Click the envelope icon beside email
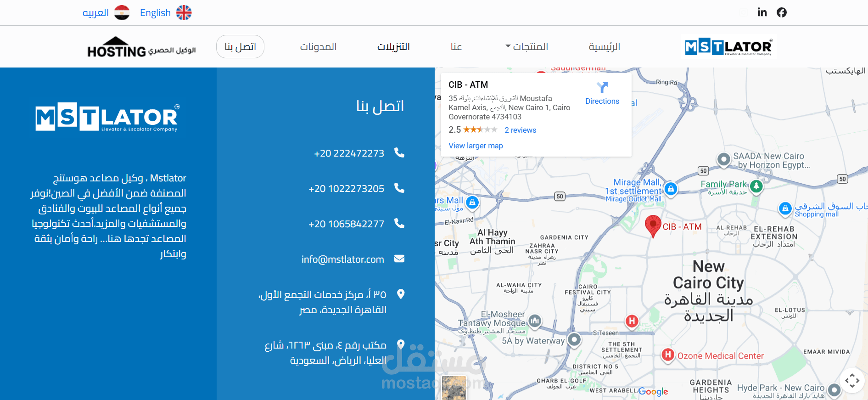The height and width of the screenshot is (400, 868). click(x=399, y=259)
